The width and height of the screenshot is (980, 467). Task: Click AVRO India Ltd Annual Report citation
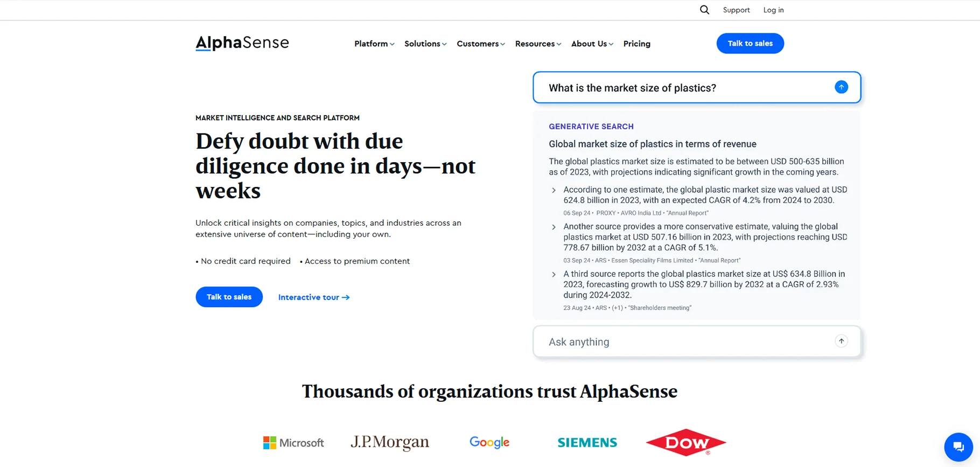[x=636, y=213]
